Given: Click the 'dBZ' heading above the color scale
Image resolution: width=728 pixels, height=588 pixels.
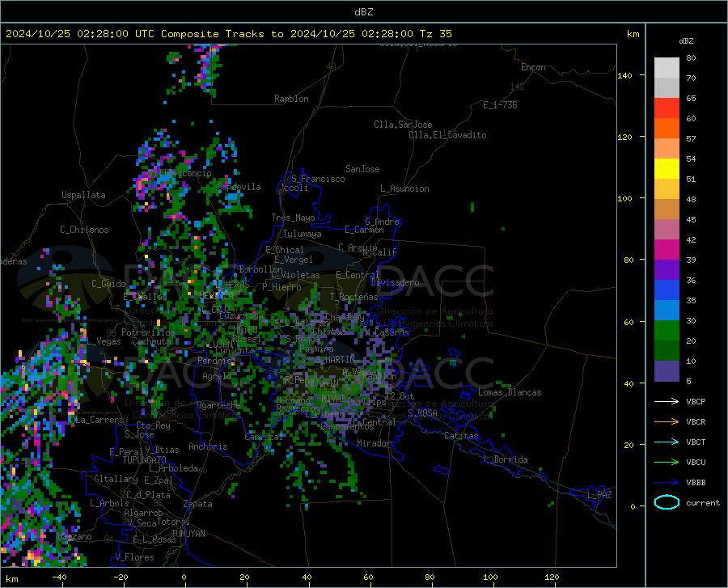Looking at the screenshot, I should tap(686, 40).
